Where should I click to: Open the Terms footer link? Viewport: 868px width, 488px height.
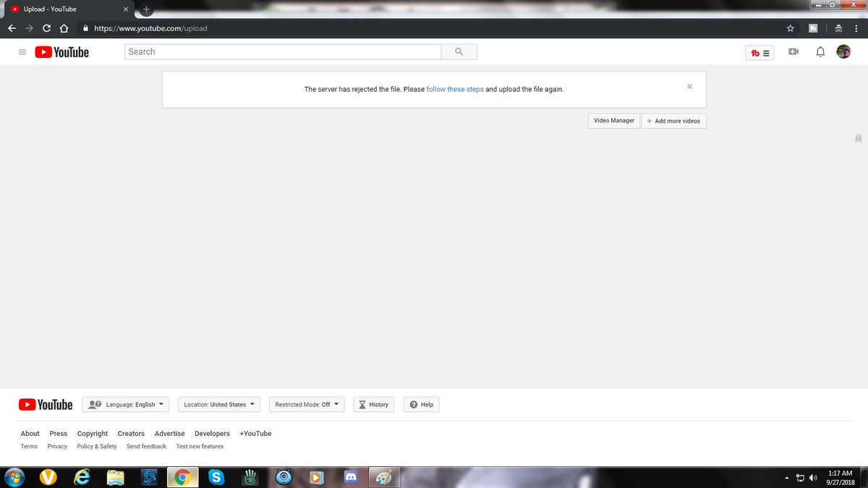pos(29,447)
